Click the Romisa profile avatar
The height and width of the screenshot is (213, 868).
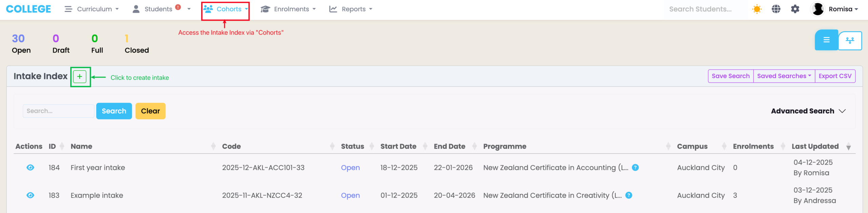click(x=818, y=9)
